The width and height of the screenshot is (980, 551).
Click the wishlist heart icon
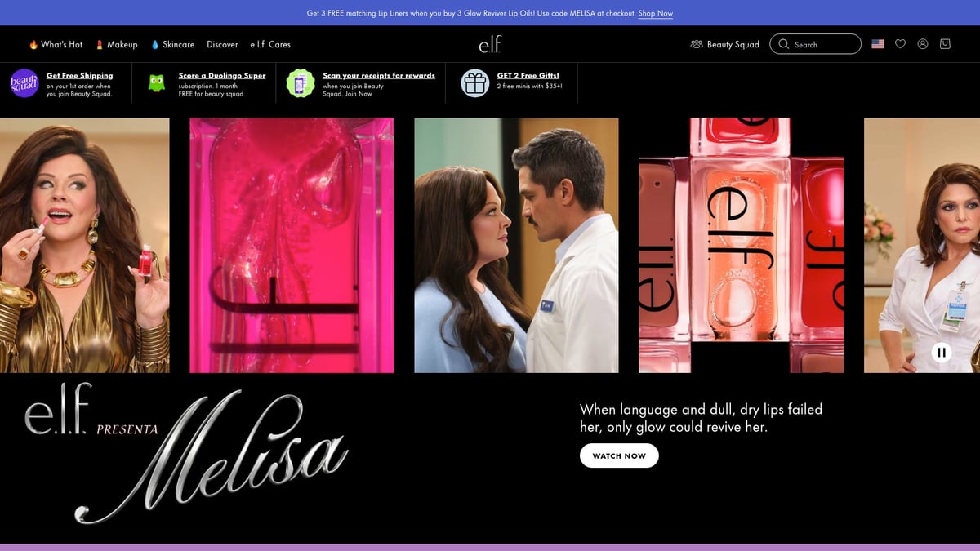coord(900,44)
